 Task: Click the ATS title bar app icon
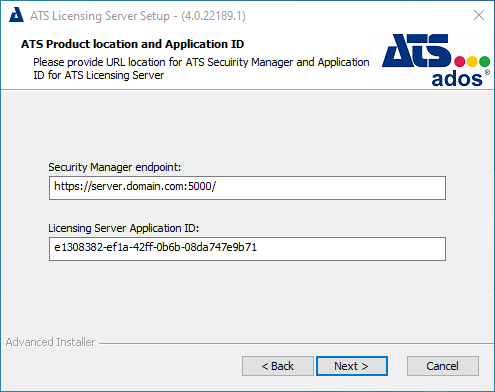coord(16,15)
